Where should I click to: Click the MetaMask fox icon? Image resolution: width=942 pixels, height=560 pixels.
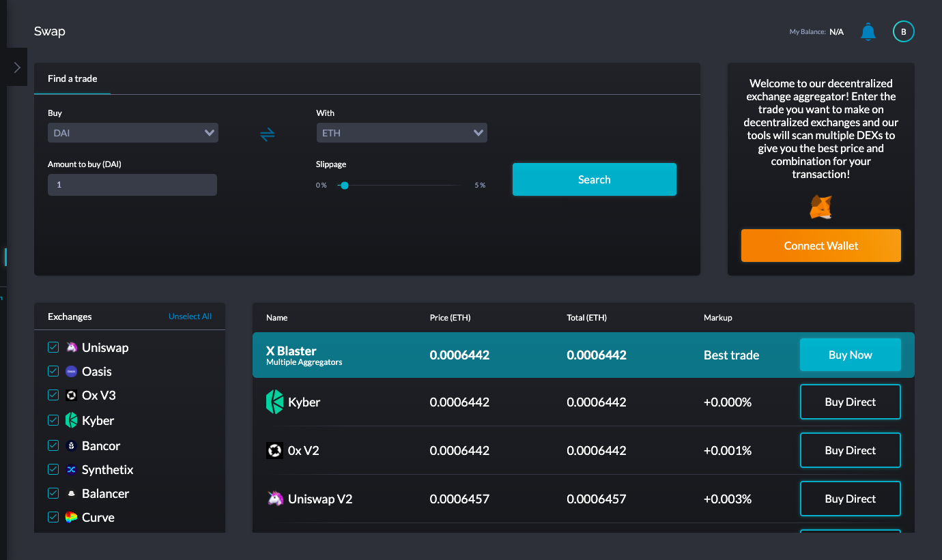tap(821, 207)
